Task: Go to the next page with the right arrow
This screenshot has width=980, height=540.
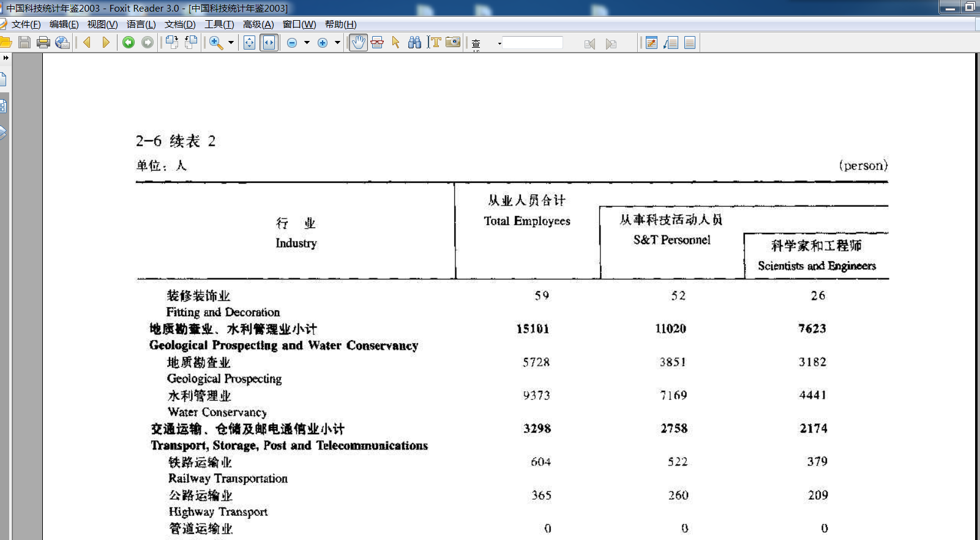Action: 106,42
